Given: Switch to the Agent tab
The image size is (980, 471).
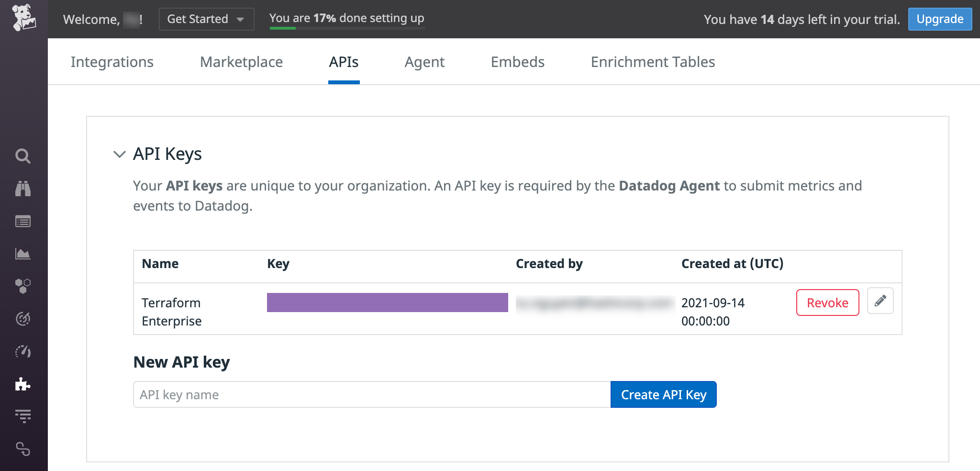Looking at the screenshot, I should (x=424, y=62).
